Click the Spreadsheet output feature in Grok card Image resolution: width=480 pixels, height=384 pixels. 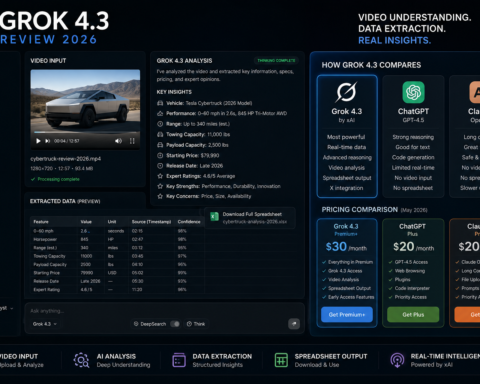coord(347,178)
